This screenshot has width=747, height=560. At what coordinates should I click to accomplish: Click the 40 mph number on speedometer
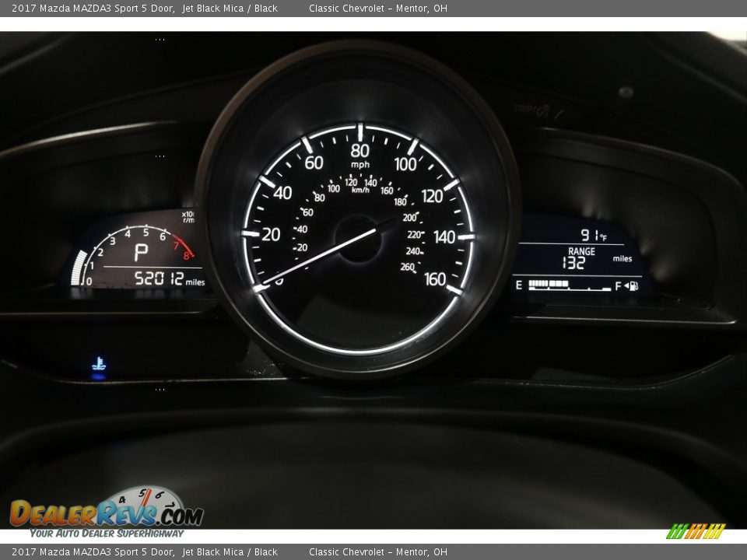(282, 193)
